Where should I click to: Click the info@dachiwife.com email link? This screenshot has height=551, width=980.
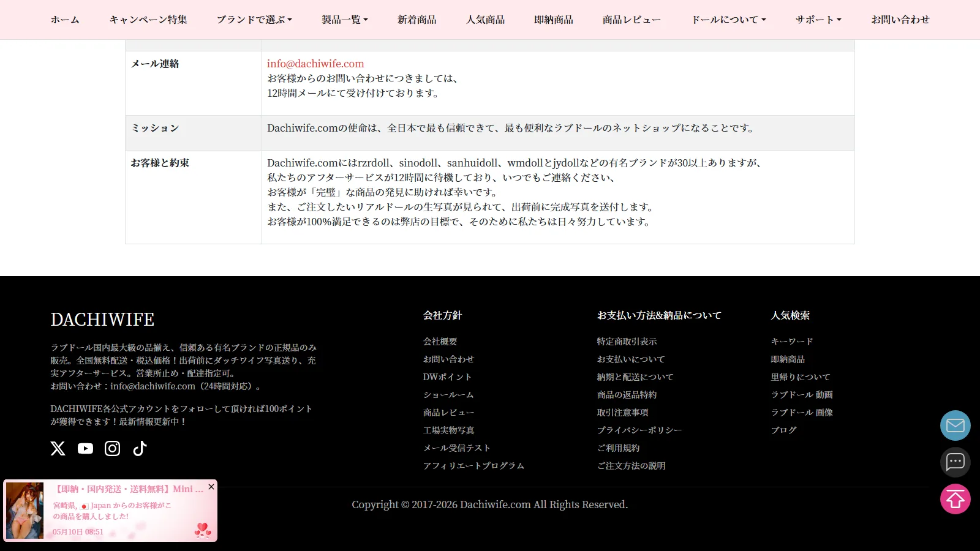(x=315, y=64)
